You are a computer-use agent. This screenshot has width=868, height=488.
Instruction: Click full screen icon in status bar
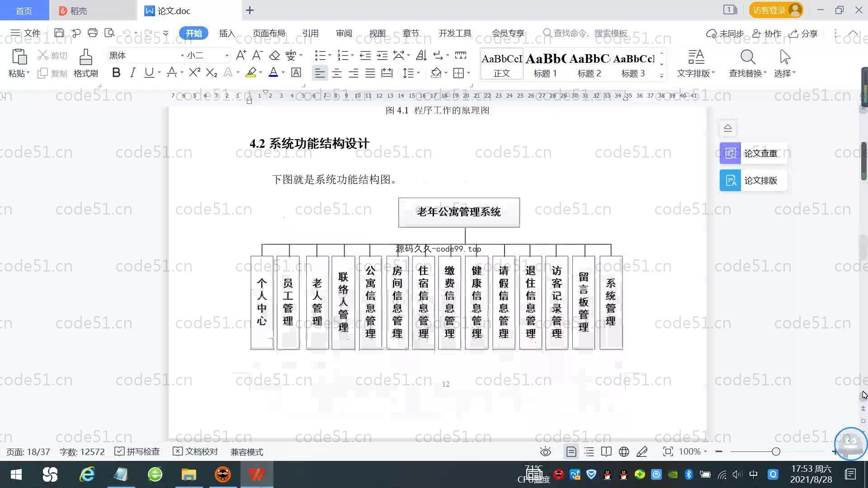click(x=668, y=452)
